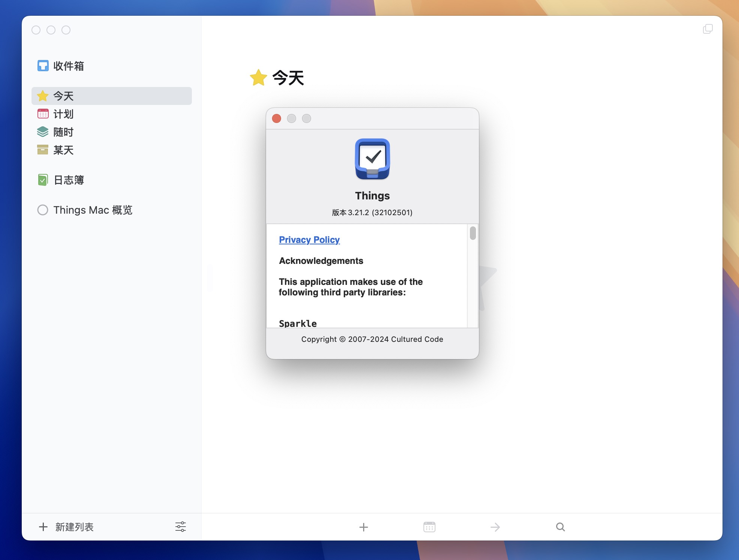The image size is (739, 560).
Task: Click the Copyright 2007-2024 Cultured Code text
Action: pos(372,339)
